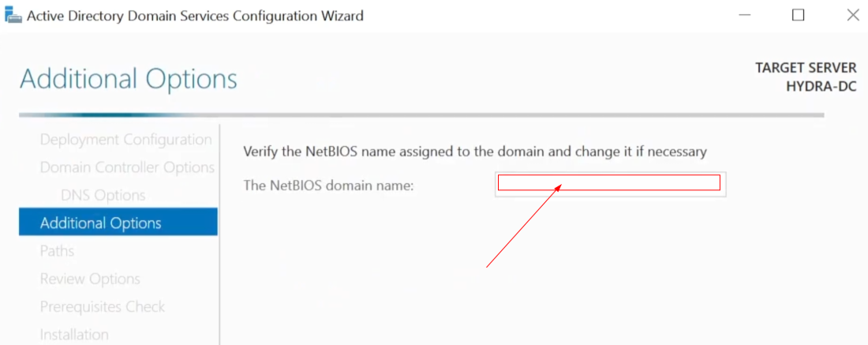Click the "The NetBIOS domain name:" label
This screenshot has height=345, width=868.
(x=329, y=186)
